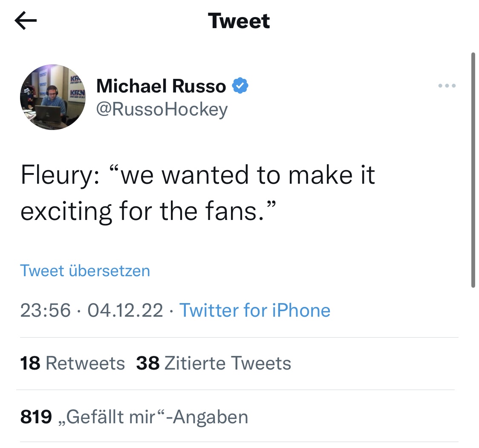Click the vertical scrollbar on the right

pos(473,171)
